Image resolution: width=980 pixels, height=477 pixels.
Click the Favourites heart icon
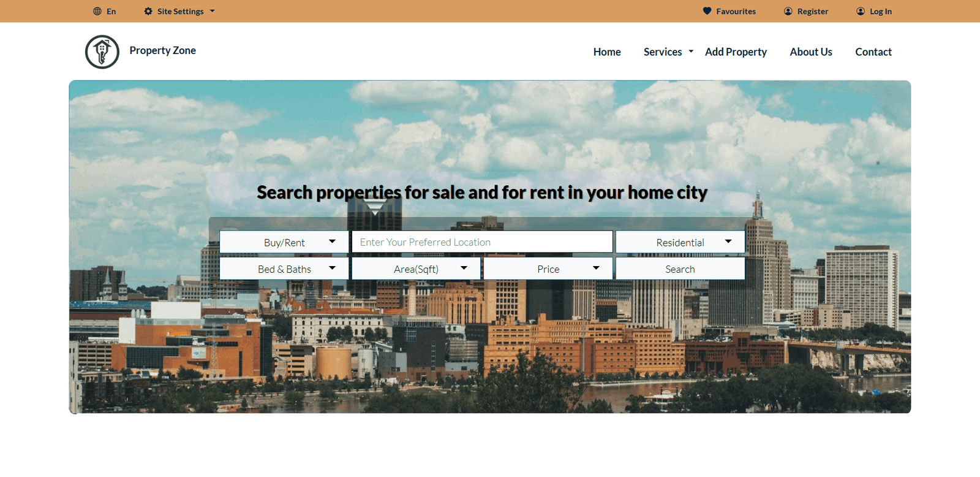pos(707,11)
